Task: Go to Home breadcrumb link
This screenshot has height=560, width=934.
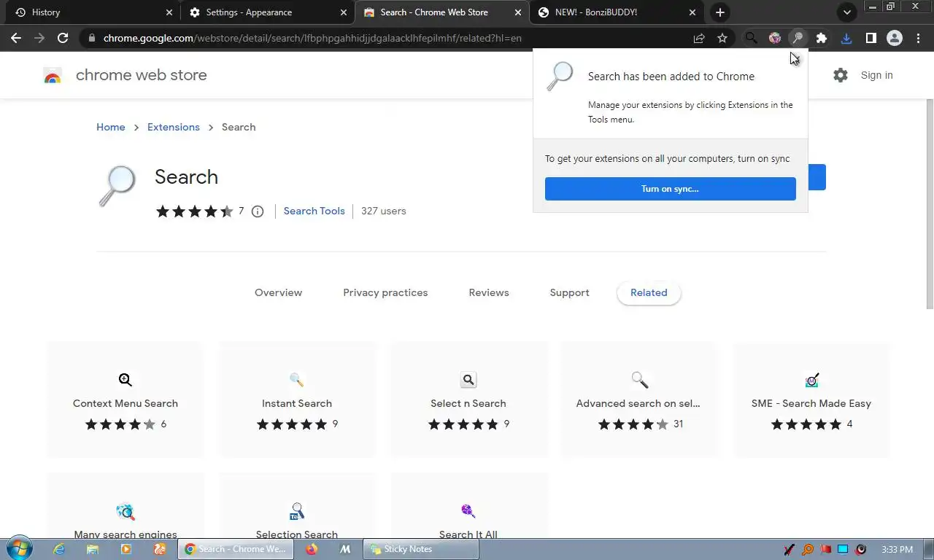Action: point(111,127)
